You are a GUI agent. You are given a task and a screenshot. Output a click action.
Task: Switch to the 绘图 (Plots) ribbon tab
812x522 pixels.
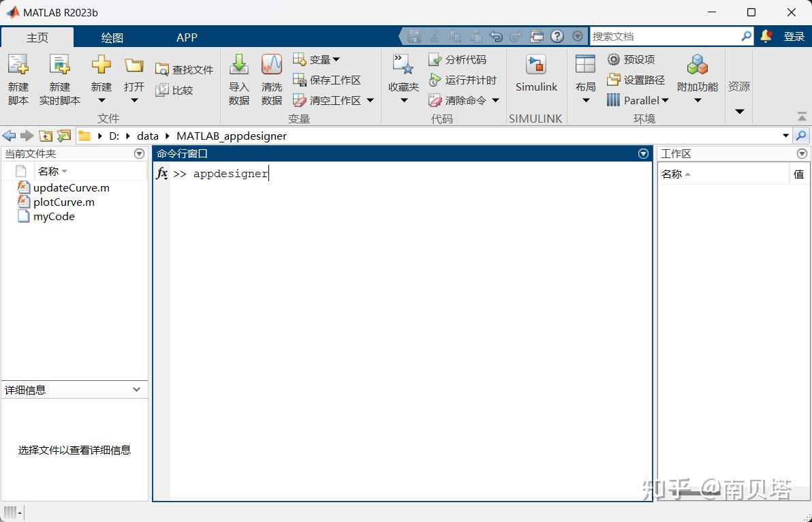(x=111, y=37)
